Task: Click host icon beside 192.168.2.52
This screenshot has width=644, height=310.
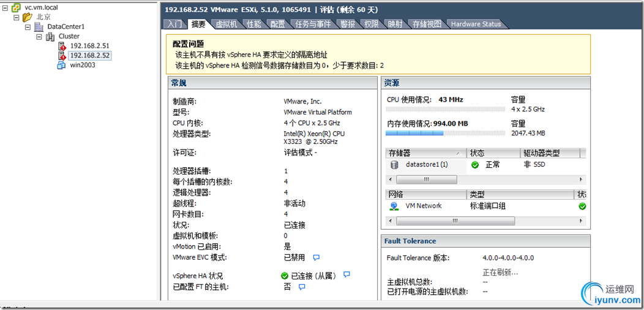Action: (x=62, y=55)
